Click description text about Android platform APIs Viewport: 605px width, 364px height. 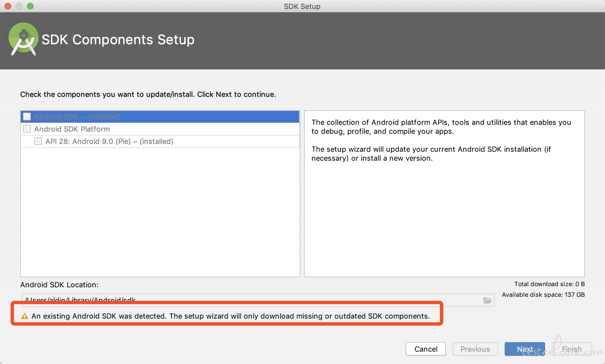point(441,127)
